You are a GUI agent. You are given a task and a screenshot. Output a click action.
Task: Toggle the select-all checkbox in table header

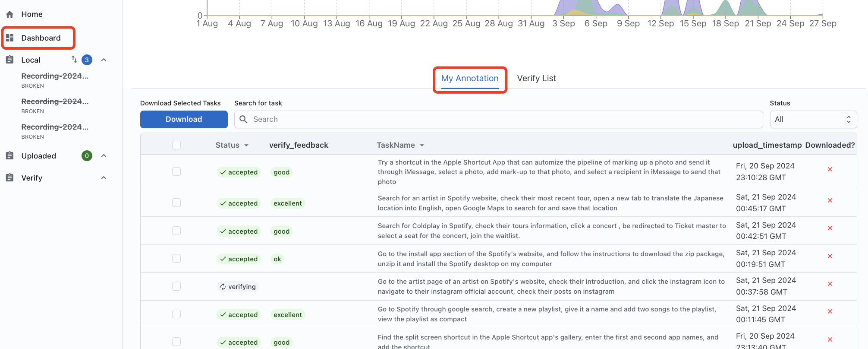(x=176, y=145)
